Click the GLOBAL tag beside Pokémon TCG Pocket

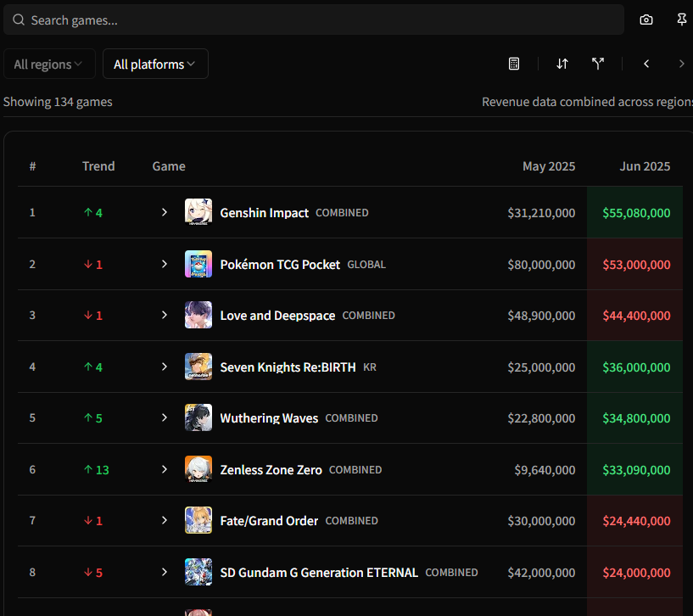366,265
